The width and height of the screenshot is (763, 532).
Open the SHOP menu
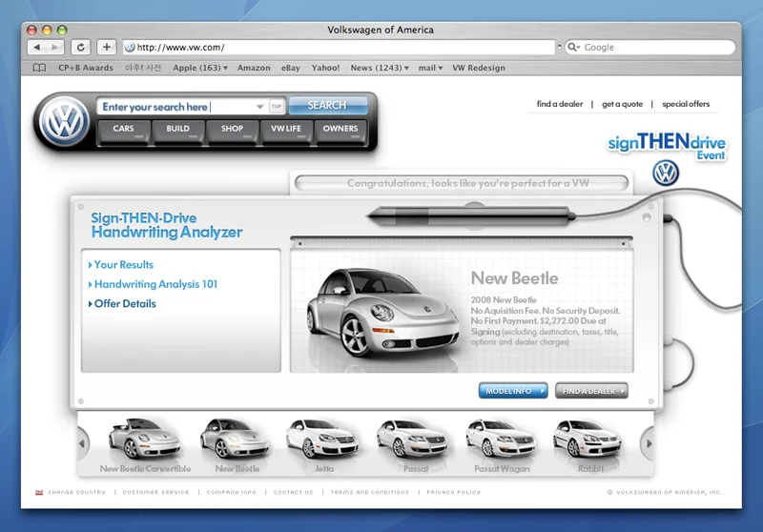pyautogui.click(x=232, y=131)
